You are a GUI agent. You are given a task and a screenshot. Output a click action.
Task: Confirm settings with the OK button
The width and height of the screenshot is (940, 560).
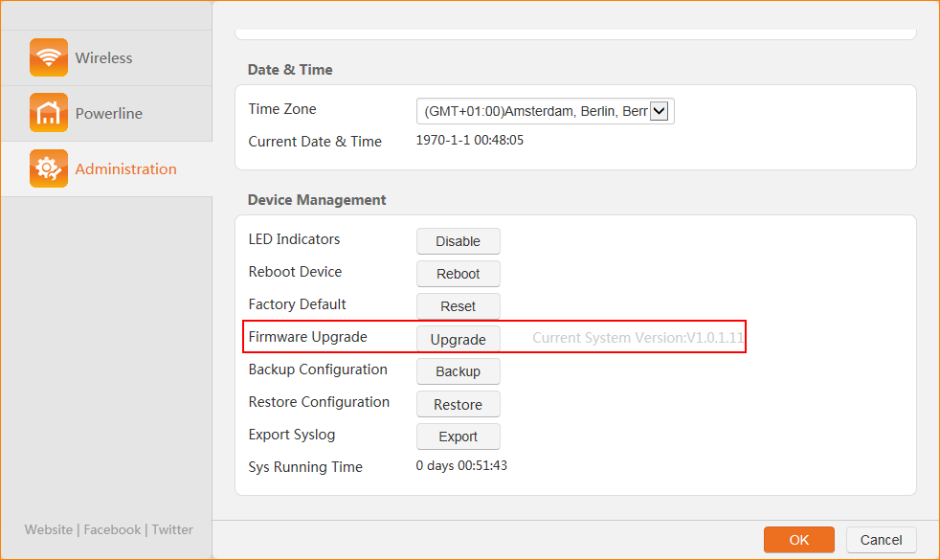tap(798, 540)
